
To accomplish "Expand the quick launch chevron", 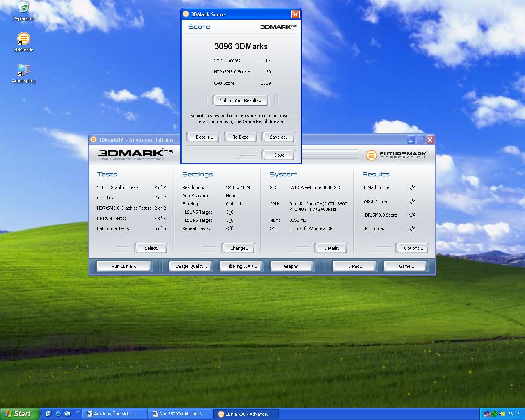I will point(77,412).
